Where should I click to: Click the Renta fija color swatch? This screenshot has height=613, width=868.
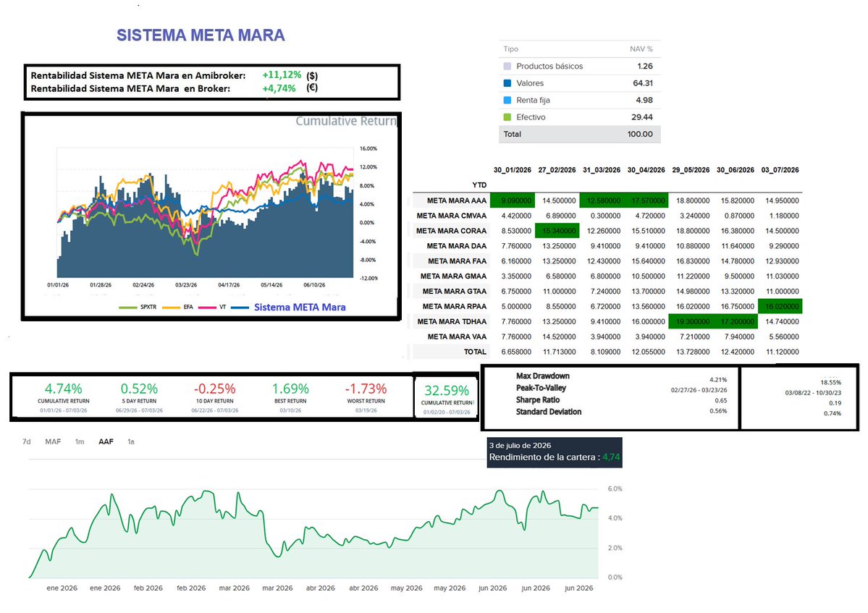pos(507,100)
